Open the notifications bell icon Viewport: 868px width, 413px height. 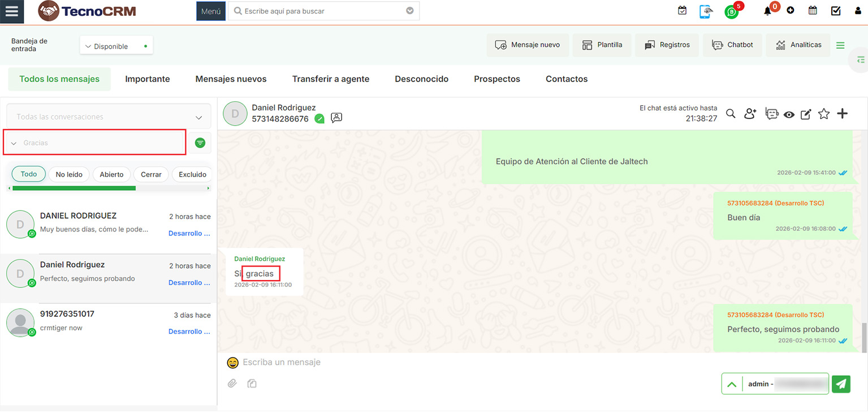767,11
